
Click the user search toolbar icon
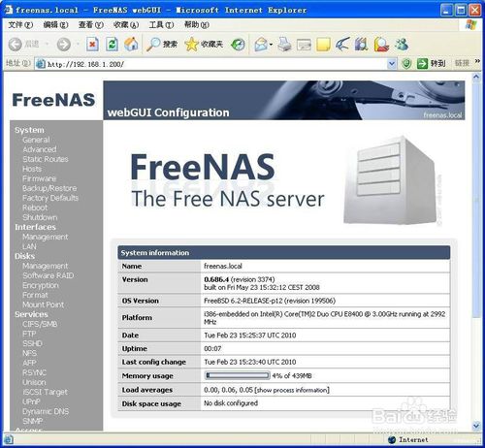tap(381, 45)
